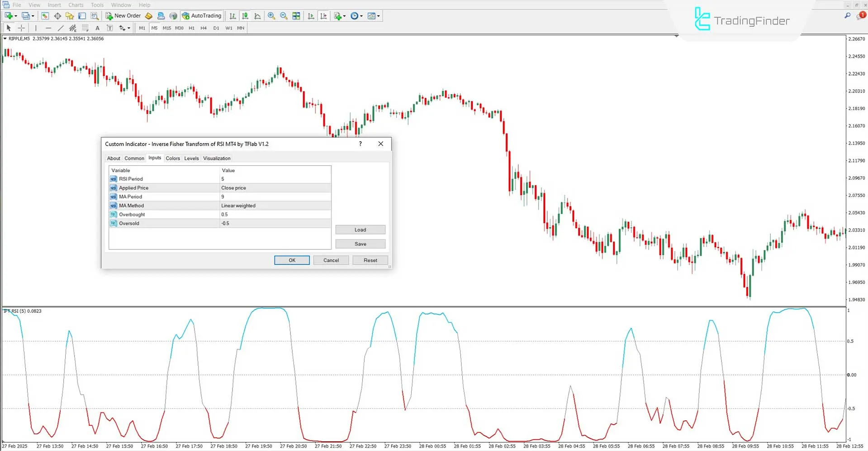This screenshot has width=868, height=451.
Task: Toggle tiled window arrangement
Action: pyautogui.click(x=296, y=15)
